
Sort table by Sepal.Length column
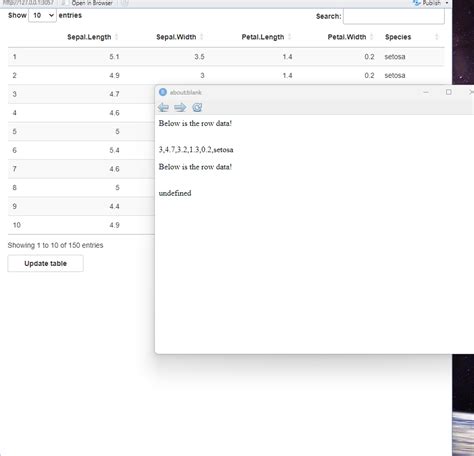[89, 37]
